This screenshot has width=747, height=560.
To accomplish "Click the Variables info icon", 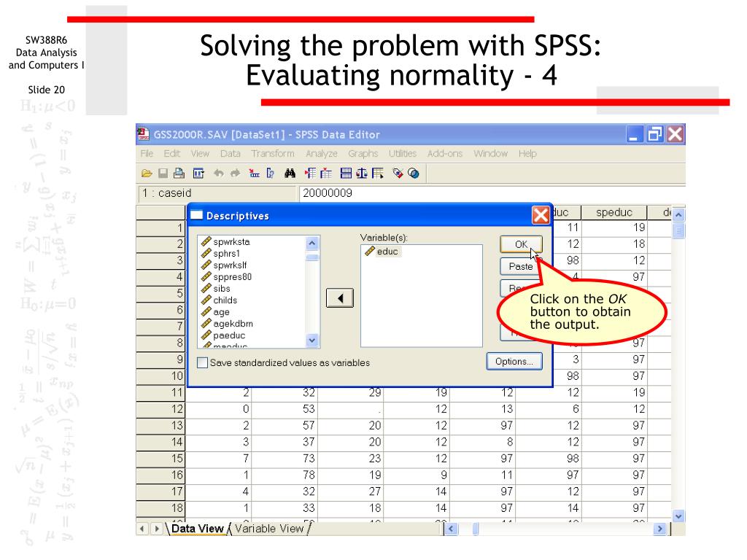I will [x=270, y=174].
